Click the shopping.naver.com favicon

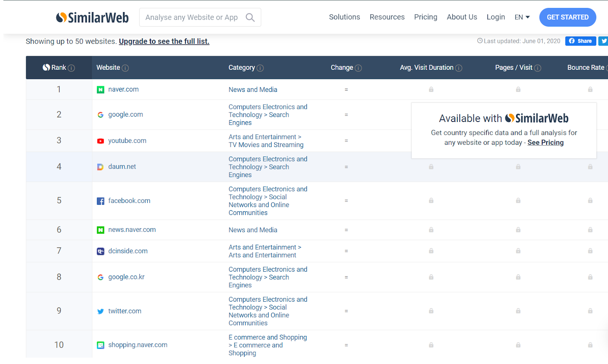(100, 345)
